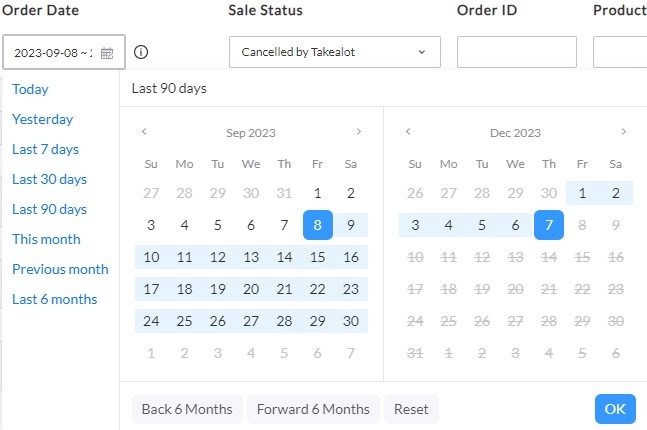Go to previous month on Dec 2023 calendar

(408, 132)
